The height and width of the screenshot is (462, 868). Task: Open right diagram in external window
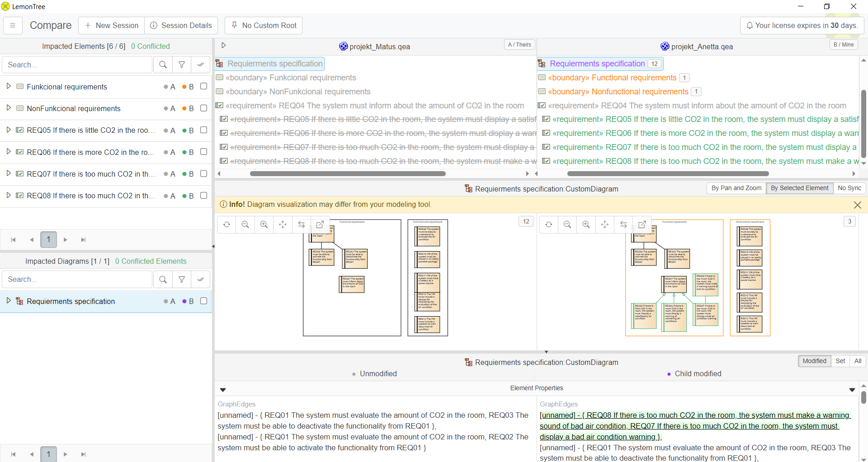point(642,224)
